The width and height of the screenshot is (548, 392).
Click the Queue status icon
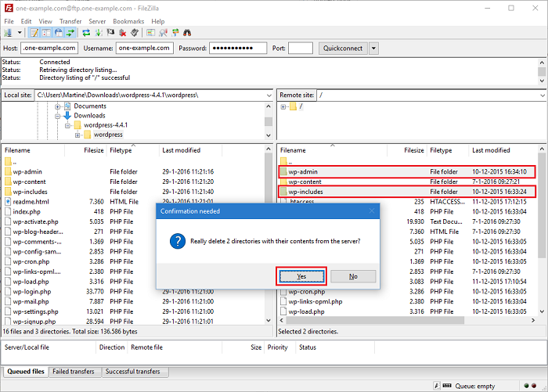pos(447,386)
